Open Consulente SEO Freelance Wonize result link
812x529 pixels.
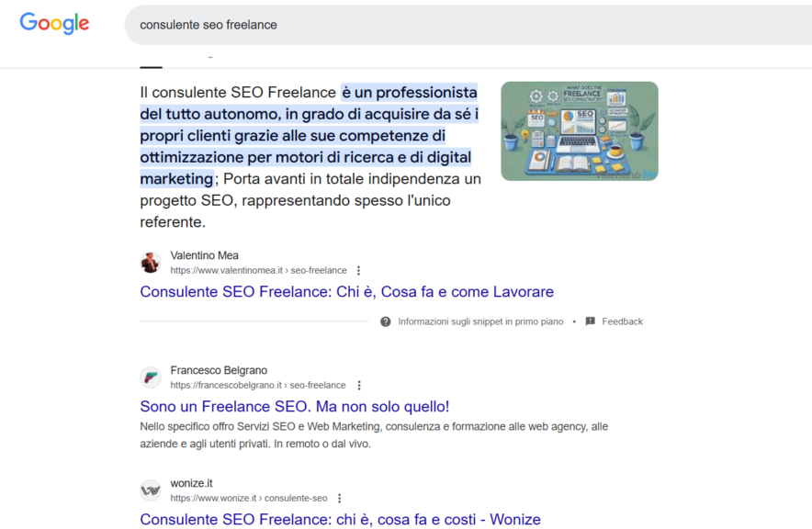coord(340,519)
